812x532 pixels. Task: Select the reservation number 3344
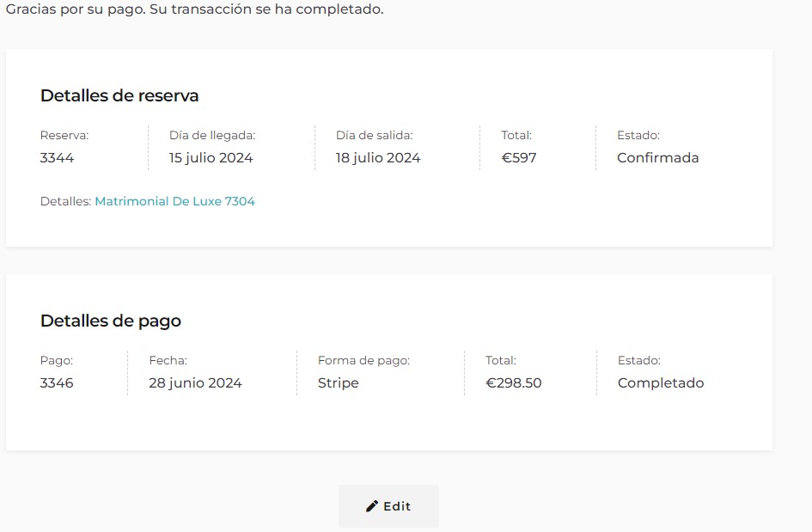57,158
